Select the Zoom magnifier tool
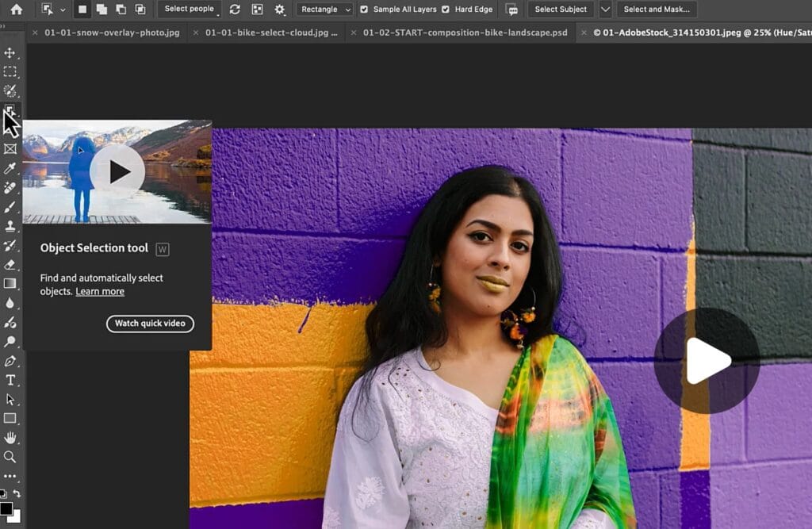The height and width of the screenshot is (529, 812). pos(10,457)
